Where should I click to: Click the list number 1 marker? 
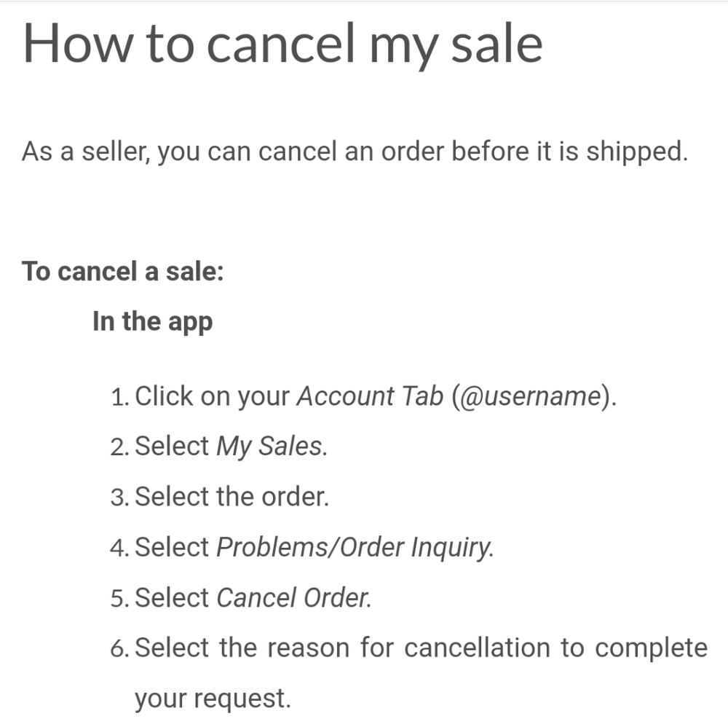pyautogui.click(x=119, y=398)
